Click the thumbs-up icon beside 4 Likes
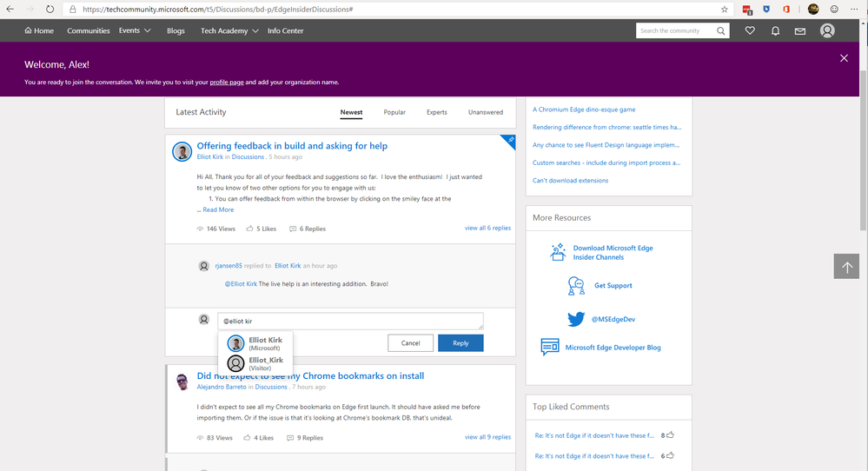 click(x=247, y=438)
